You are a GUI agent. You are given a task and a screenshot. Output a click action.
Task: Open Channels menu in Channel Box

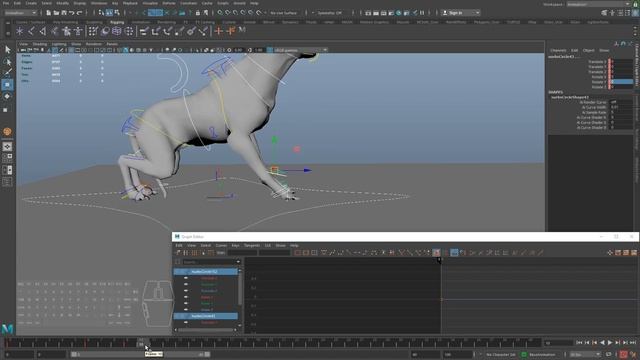(558, 51)
